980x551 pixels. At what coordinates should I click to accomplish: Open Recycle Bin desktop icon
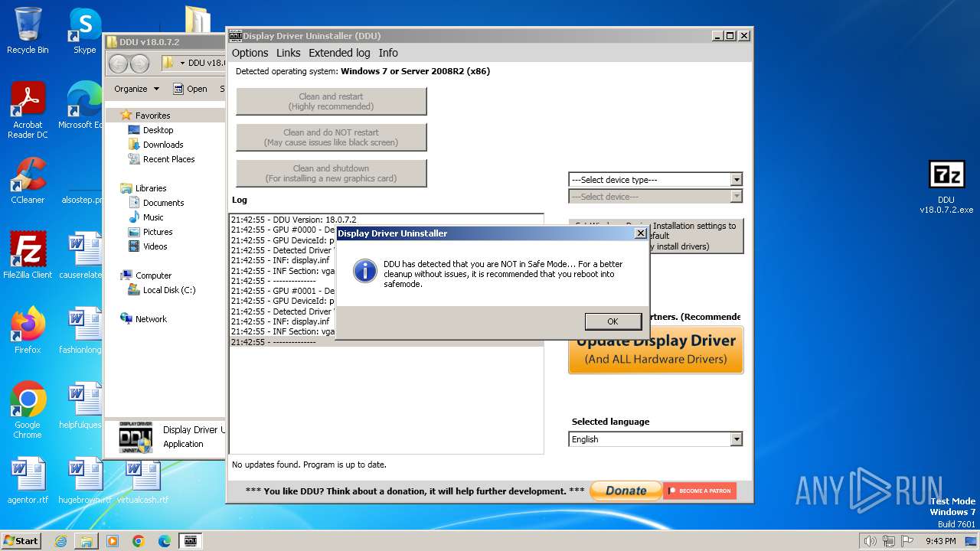(28, 31)
